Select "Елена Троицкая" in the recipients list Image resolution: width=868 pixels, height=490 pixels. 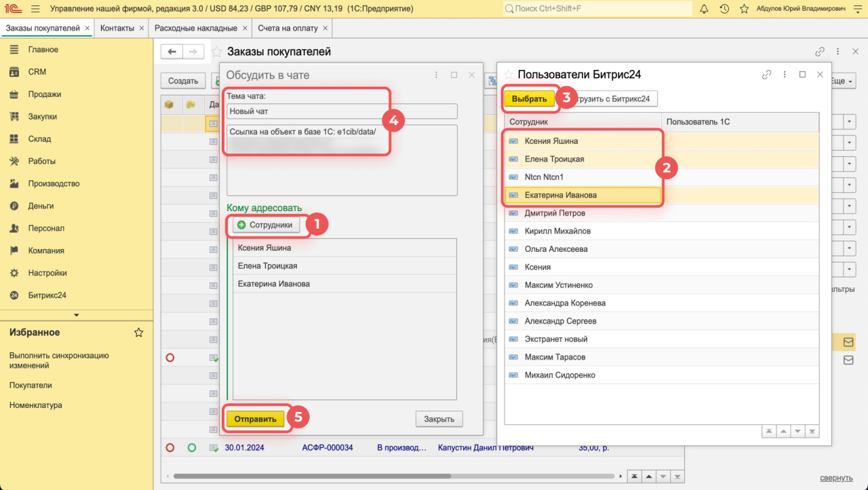pos(345,266)
